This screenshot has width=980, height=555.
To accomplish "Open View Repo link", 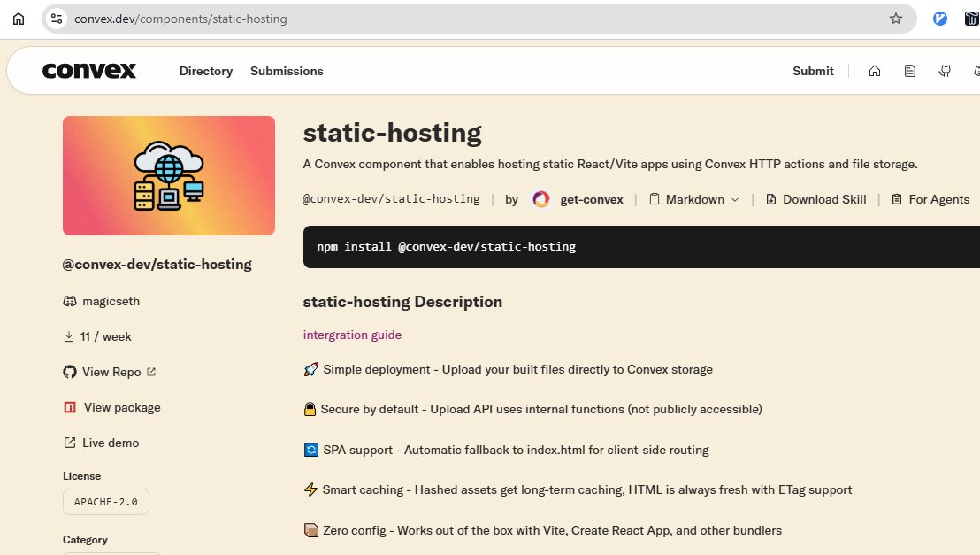I will (x=111, y=373).
